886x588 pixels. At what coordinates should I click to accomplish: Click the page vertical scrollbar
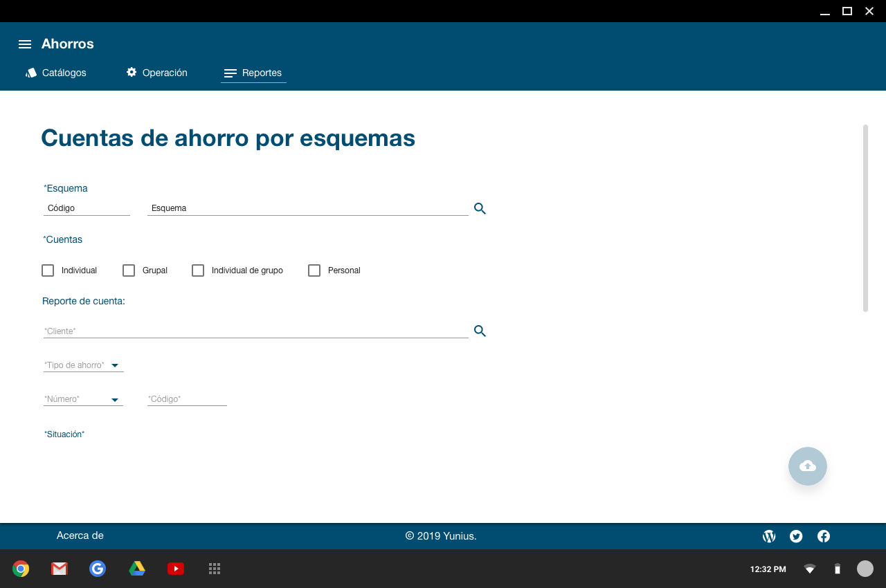[865, 218]
